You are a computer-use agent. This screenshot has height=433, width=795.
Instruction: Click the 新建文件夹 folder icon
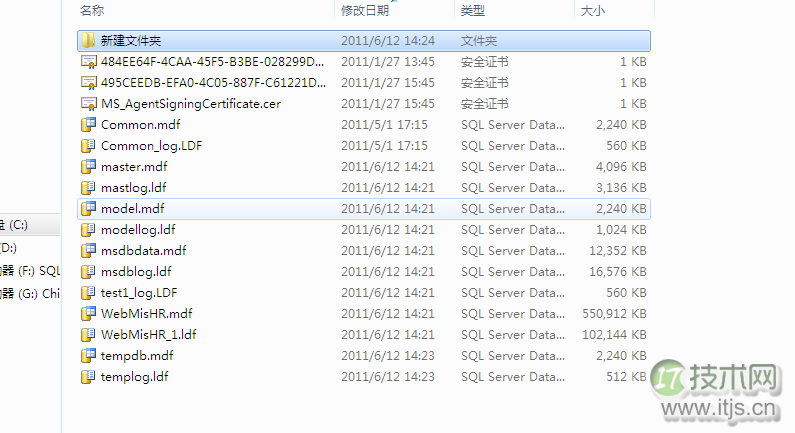(88, 41)
